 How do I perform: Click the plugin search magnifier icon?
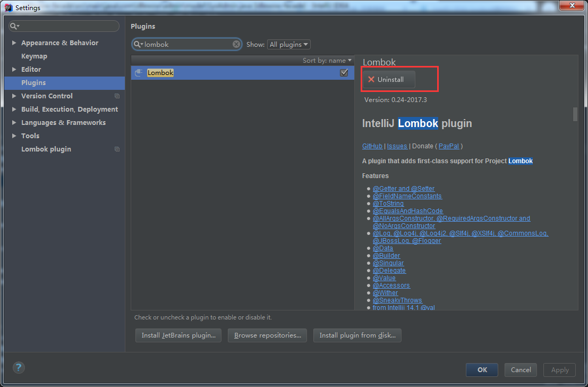point(138,44)
